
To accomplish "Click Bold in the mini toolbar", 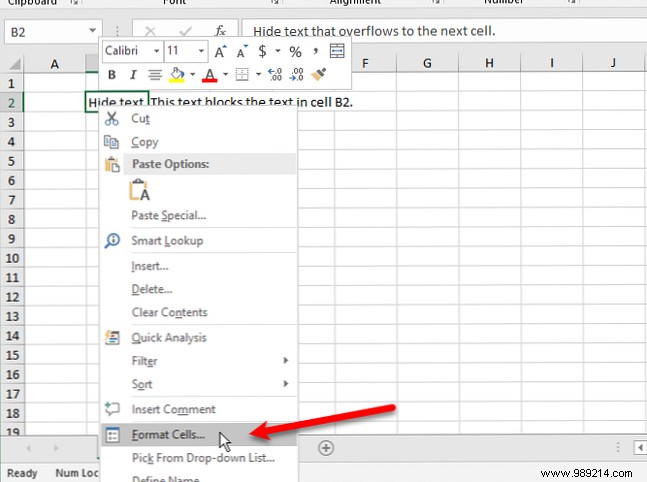I will click(111, 75).
